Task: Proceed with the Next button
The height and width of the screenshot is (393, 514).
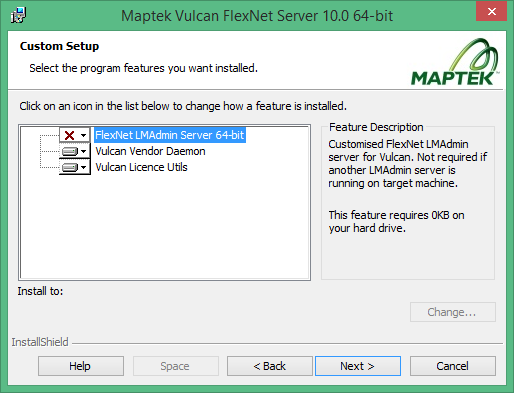Action: click(358, 366)
